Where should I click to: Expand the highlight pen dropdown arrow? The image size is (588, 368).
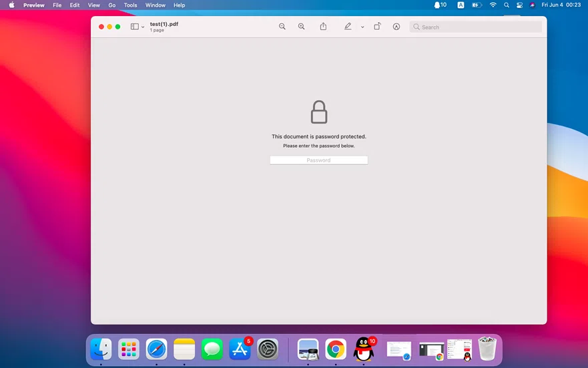pos(362,27)
